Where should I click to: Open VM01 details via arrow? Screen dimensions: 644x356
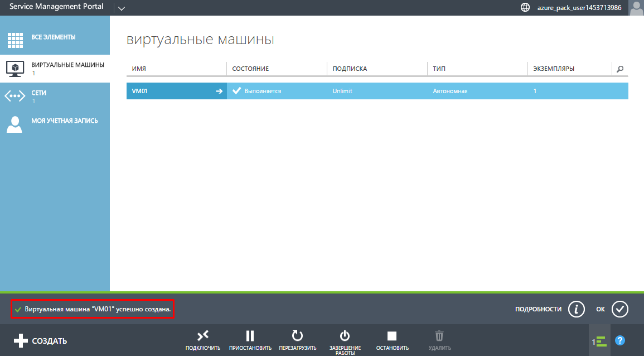[x=219, y=91]
